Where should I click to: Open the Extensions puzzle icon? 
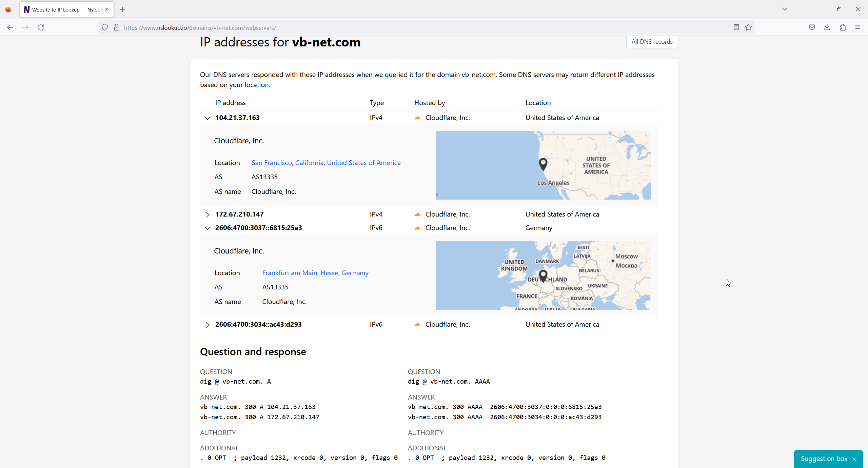843,27
